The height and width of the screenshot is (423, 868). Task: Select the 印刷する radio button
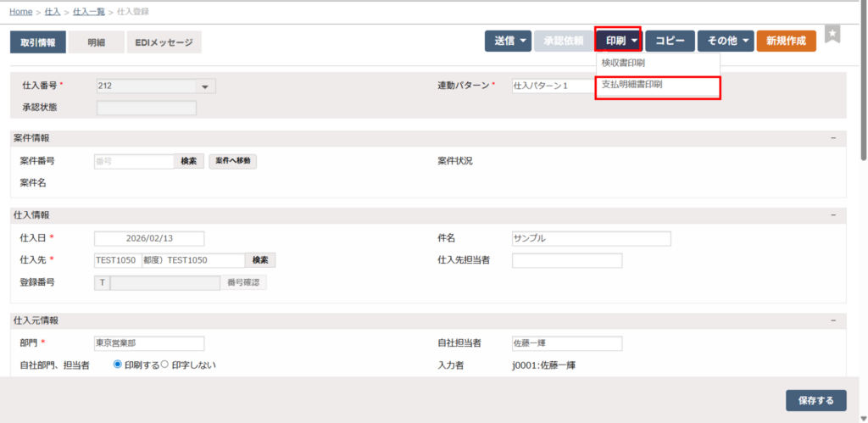click(119, 365)
